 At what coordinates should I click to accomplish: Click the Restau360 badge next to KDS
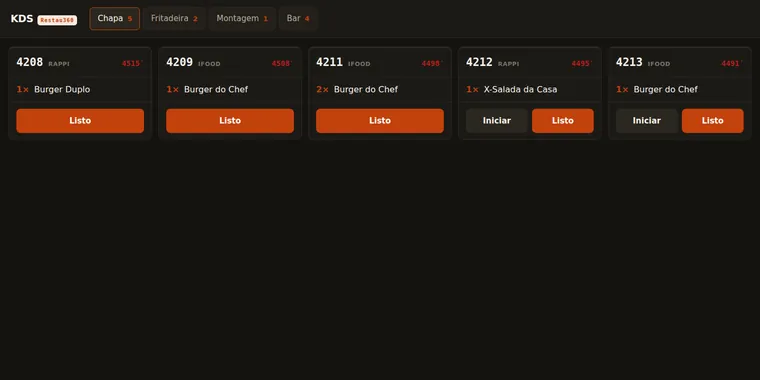pos(57,20)
